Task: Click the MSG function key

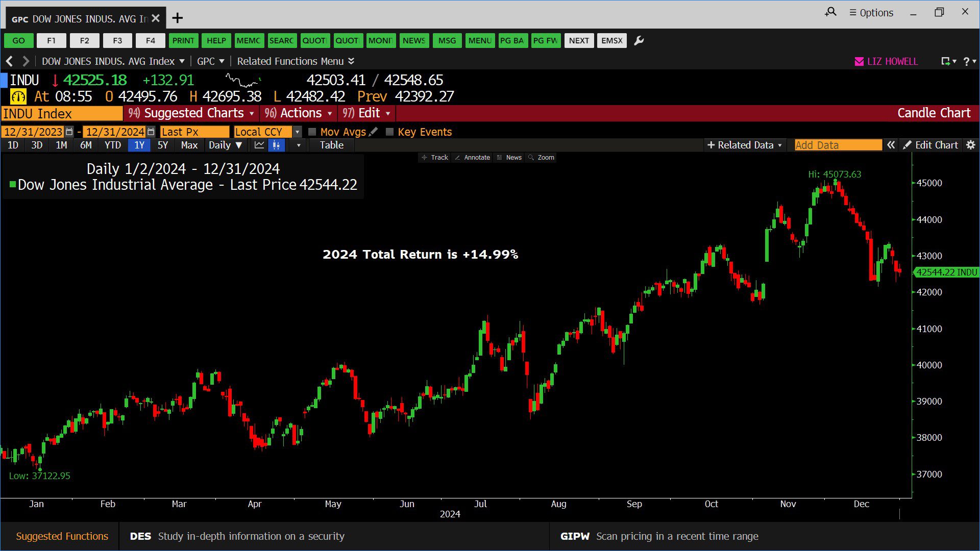Action: pos(447,41)
